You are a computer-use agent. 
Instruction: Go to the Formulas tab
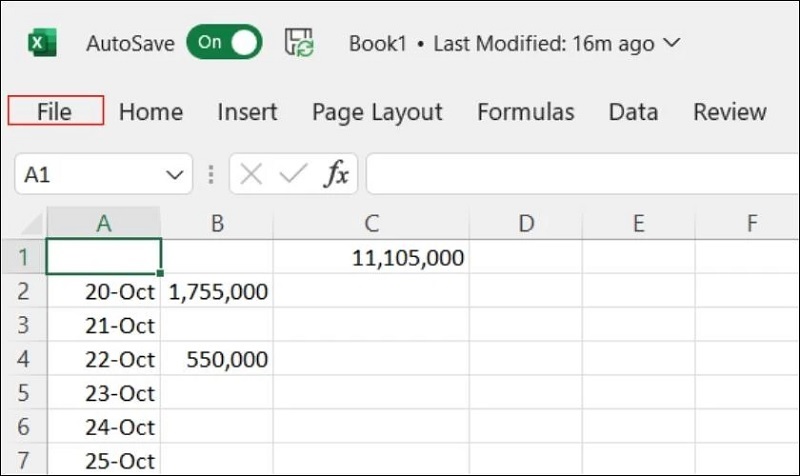[x=525, y=111]
